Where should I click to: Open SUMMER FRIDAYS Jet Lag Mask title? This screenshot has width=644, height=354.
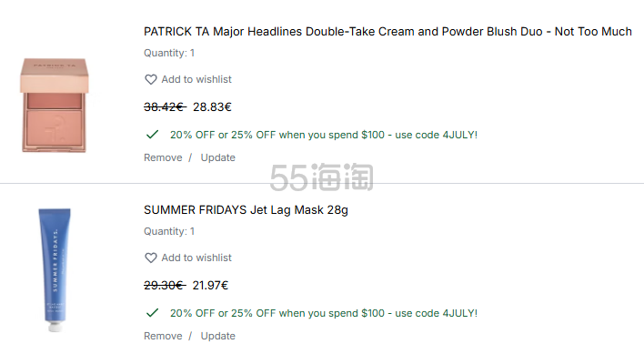246,210
